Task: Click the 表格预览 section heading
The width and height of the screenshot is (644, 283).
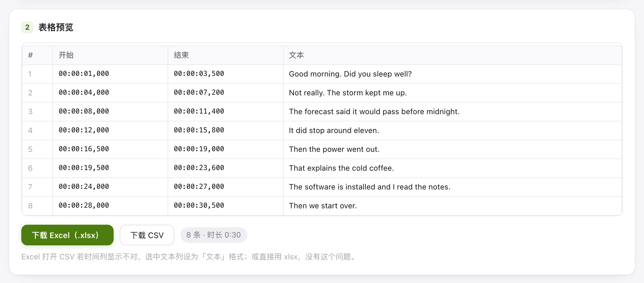Action: [56, 27]
